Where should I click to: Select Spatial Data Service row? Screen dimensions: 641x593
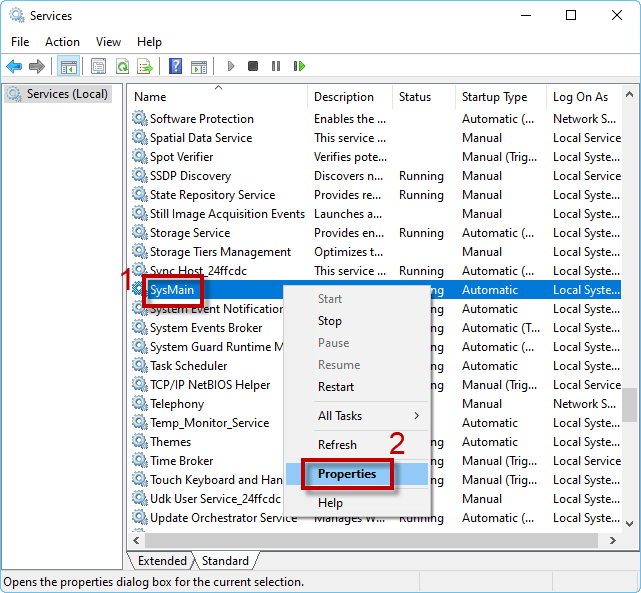click(376, 138)
